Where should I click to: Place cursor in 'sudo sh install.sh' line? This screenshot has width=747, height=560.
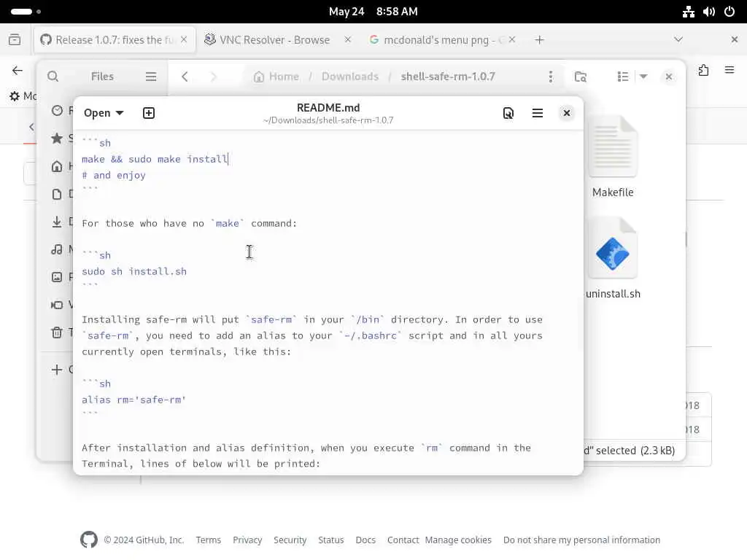pyautogui.click(x=134, y=271)
